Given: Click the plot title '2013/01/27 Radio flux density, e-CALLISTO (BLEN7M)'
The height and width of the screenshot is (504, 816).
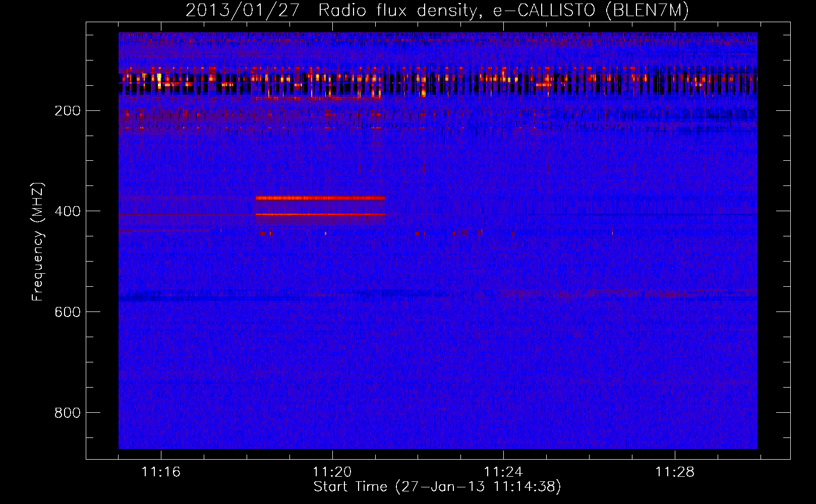Looking at the screenshot, I should (x=437, y=11).
